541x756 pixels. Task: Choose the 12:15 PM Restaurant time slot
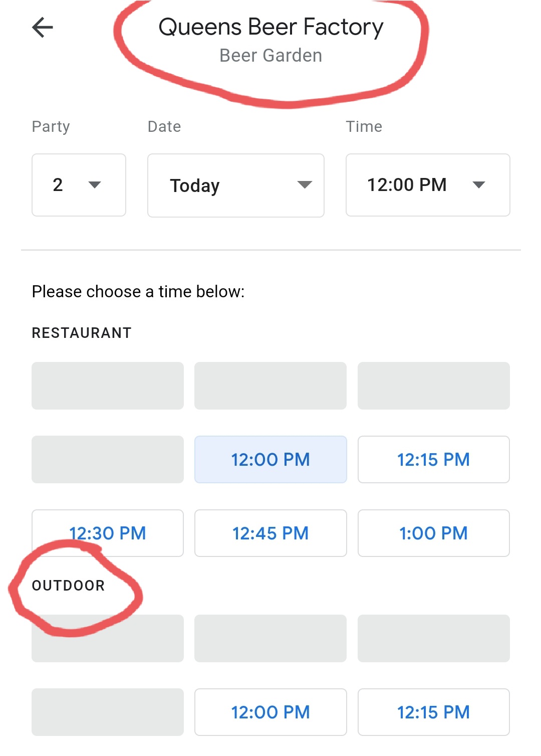click(x=433, y=459)
